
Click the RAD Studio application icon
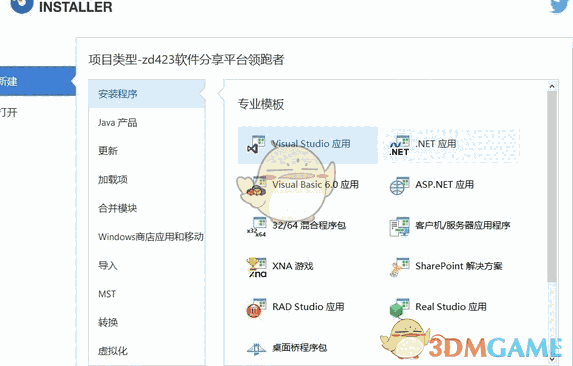tap(256, 308)
